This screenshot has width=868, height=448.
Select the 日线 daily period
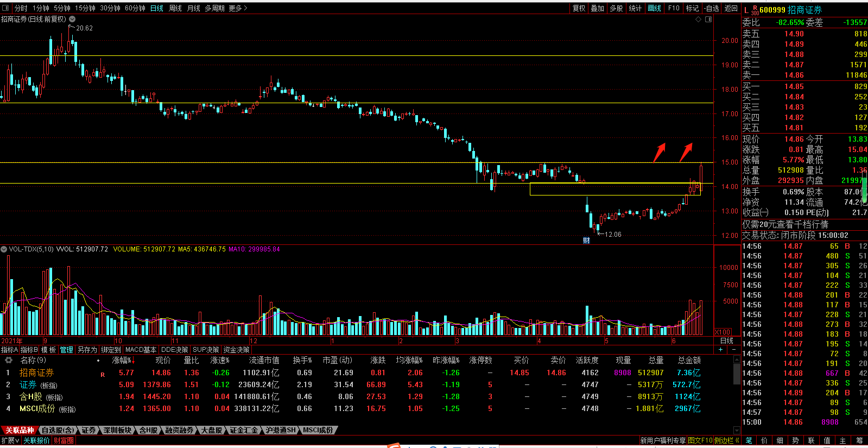point(157,8)
